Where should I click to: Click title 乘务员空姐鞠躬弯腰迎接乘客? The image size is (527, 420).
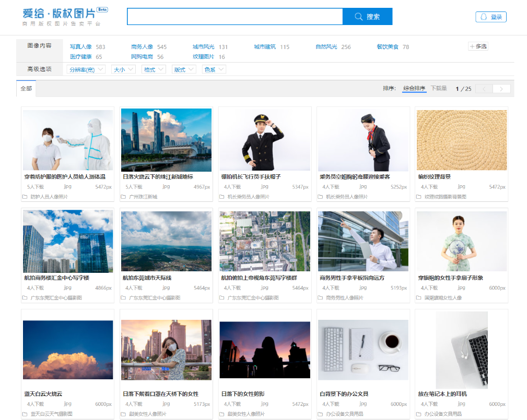tap(355, 176)
